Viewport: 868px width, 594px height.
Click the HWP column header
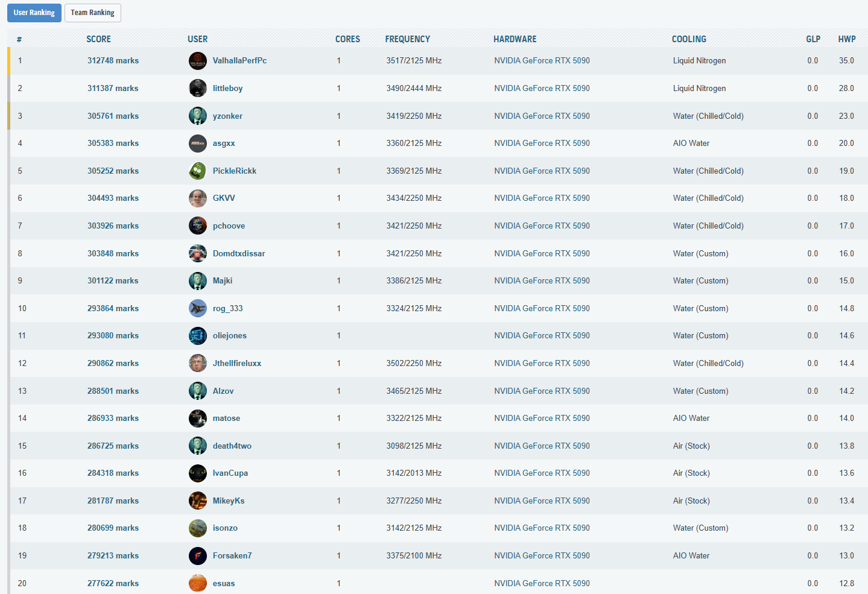(846, 39)
